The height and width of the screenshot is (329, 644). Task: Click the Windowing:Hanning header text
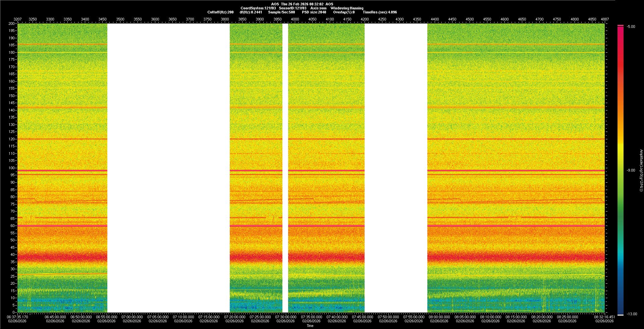347,8
